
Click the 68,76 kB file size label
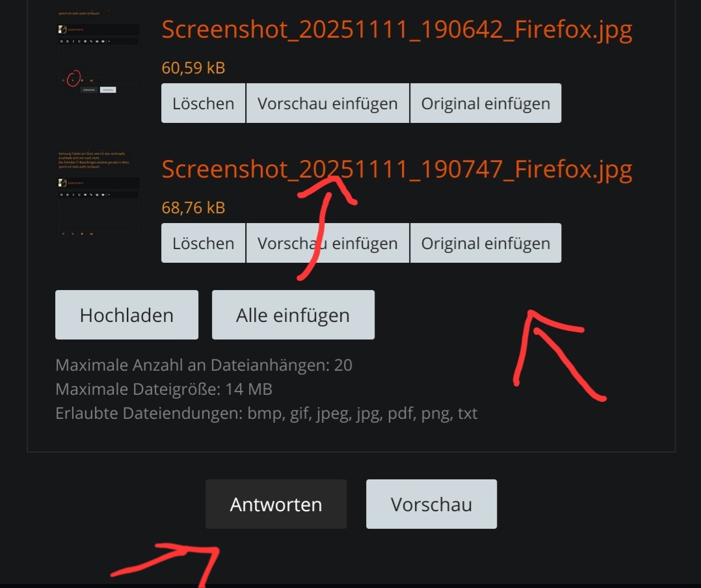click(x=193, y=208)
